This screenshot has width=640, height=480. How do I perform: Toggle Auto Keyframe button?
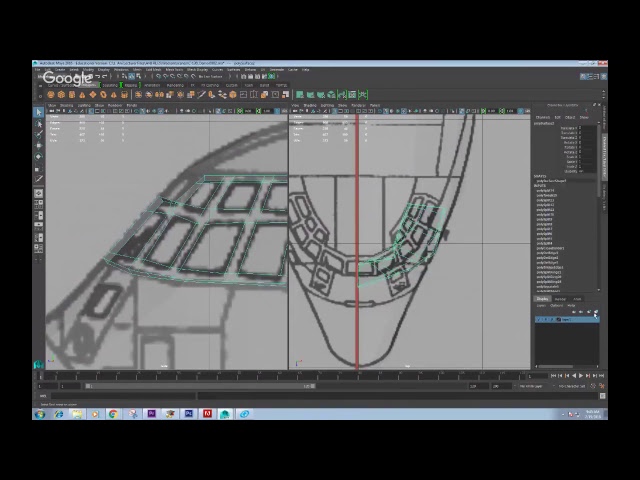point(593,386)
